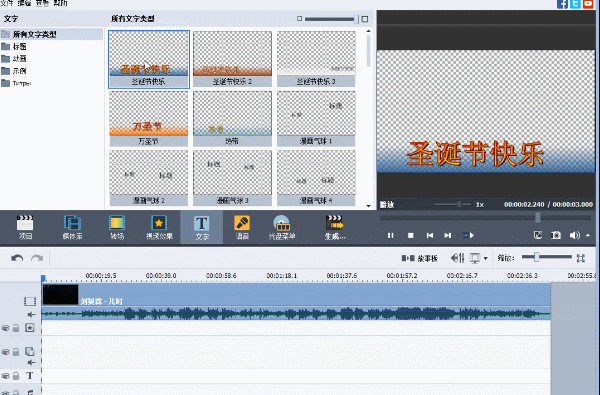Viewport: 600px width, 395px height.
Task: Expand the volume control arrow
Action: pyautogui.click(x=588, y=235)
